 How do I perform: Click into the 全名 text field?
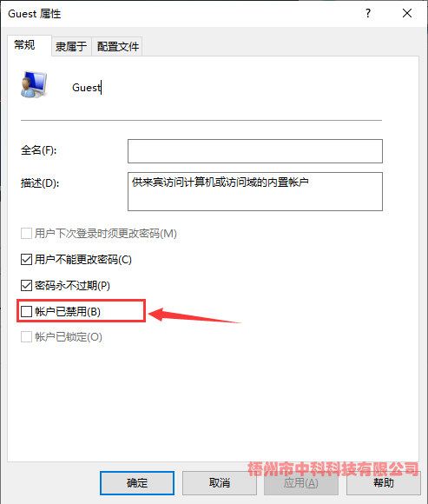(x=255, y=151)
